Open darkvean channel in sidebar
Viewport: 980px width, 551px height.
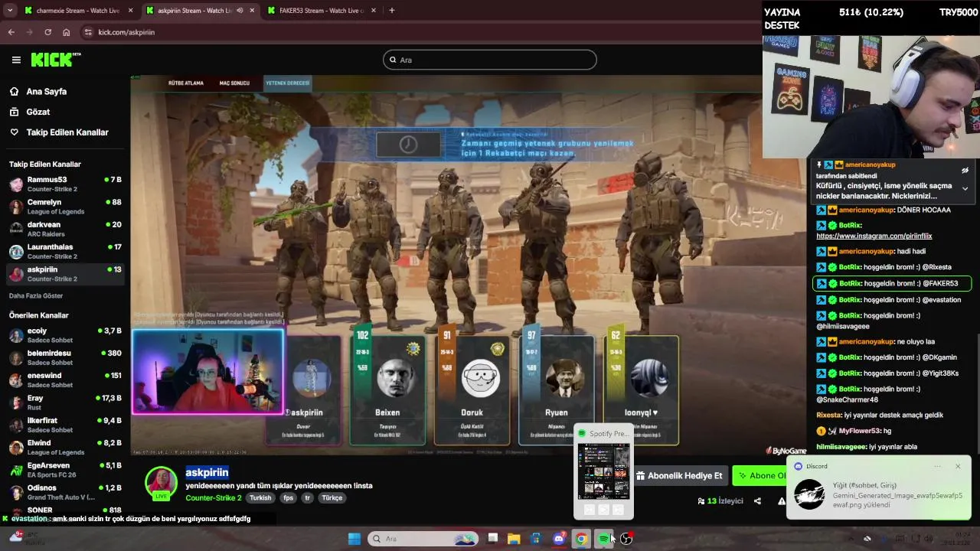click(65, 229)
